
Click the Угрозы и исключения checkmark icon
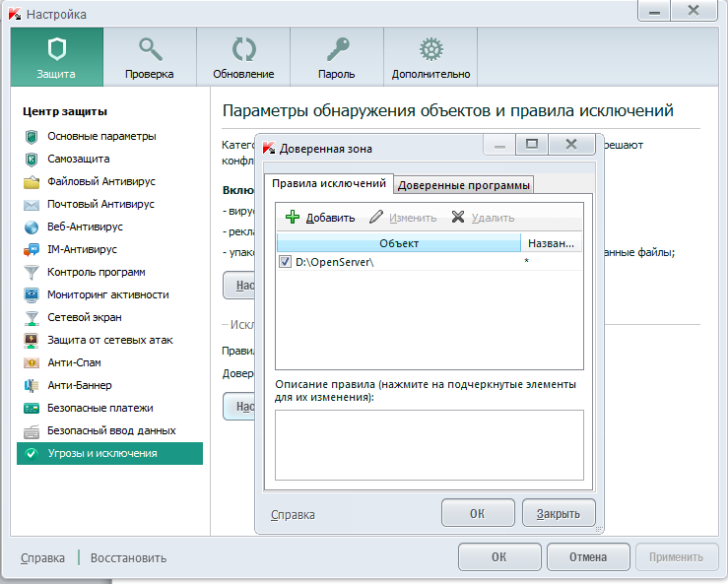32,454
